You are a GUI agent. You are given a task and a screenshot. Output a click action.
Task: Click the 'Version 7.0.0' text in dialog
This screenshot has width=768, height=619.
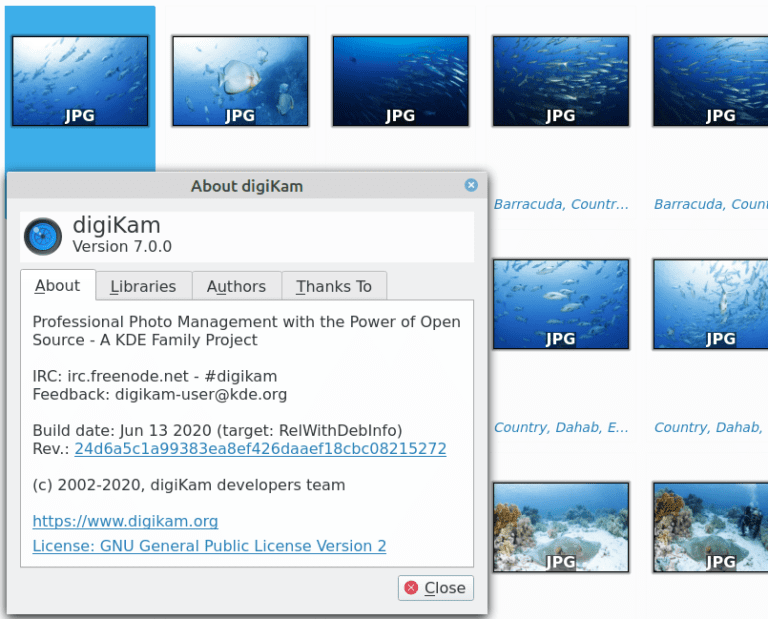(x=122, y=246)
